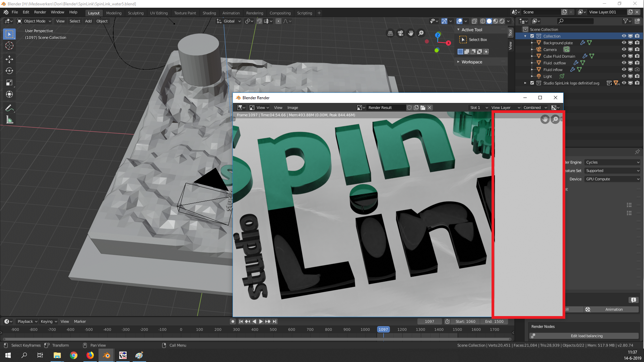
Task: Click the pan hand icon in render window
Action: [545, 119]
